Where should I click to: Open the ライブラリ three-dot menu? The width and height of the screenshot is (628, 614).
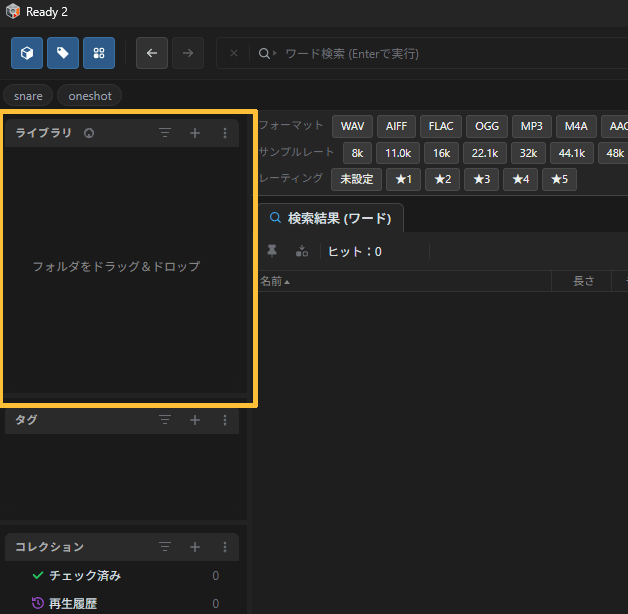pyautogui.click(x=225, y=133)
